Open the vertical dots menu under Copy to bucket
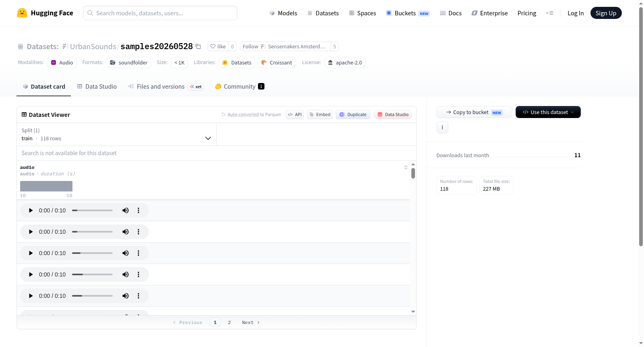 pos(442,127)
